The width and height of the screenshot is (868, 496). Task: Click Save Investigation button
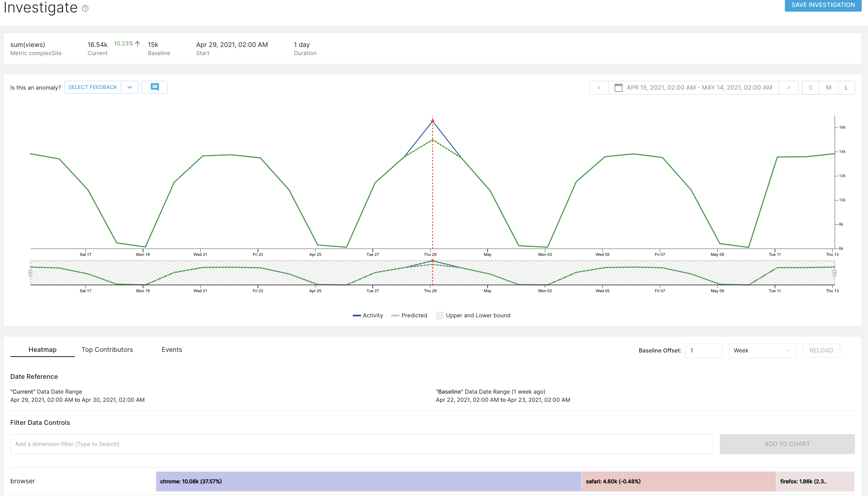823,5
